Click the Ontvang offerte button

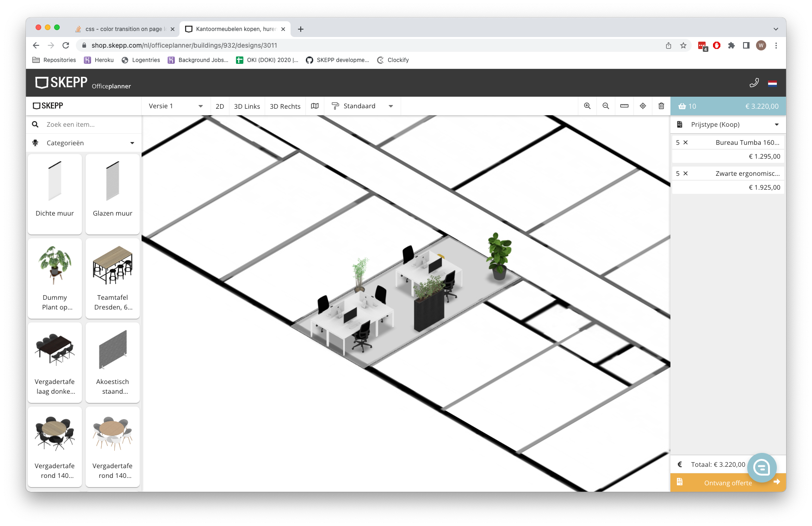click(728, 483)
